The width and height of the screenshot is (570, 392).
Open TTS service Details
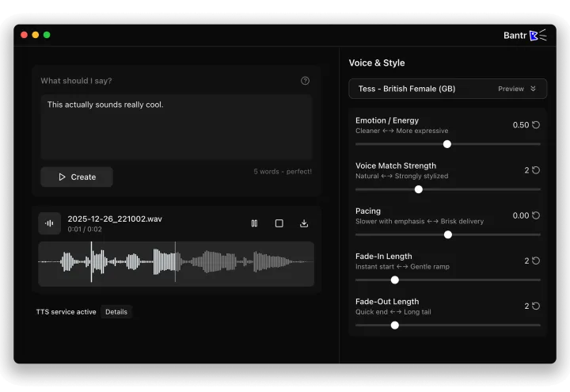coord(116,312)
